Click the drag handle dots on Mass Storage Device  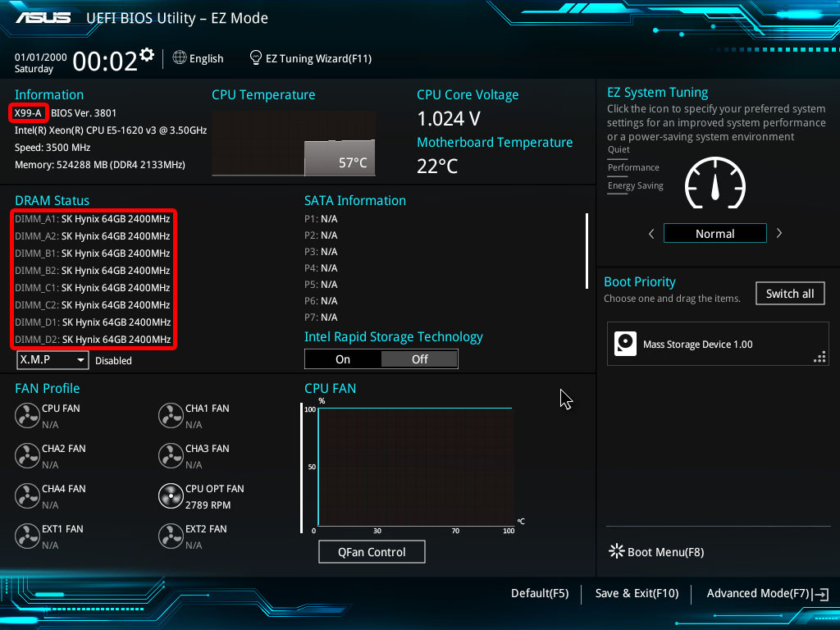(x=819, y=357)
